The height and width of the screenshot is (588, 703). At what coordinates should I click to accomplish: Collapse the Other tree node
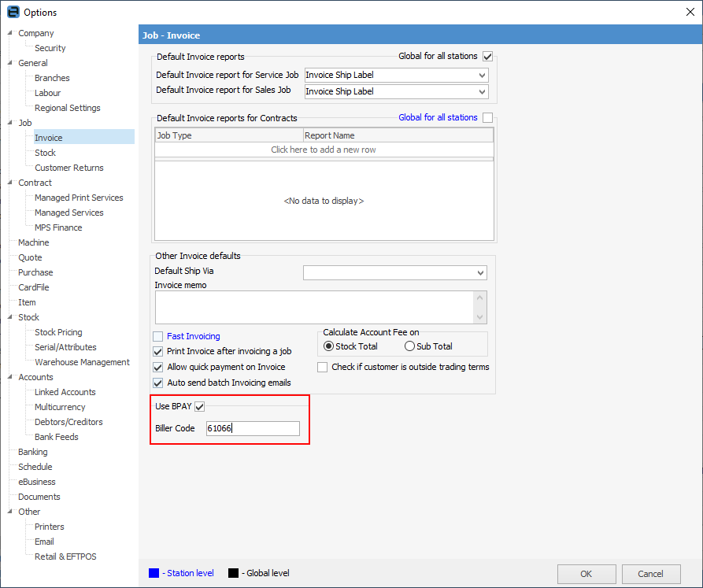[x=10, y=512]
